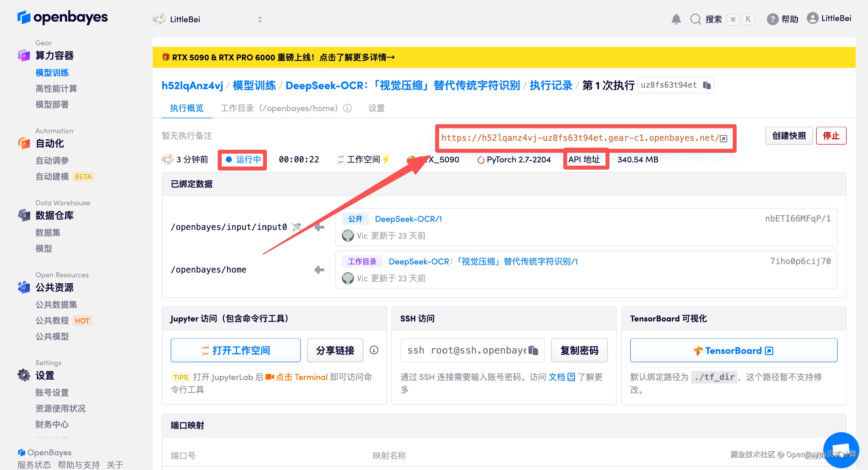The height and width of the screenshot is (470, 868).
Task: Click the 帮助 question mark icon
Action: click(772, 19)
